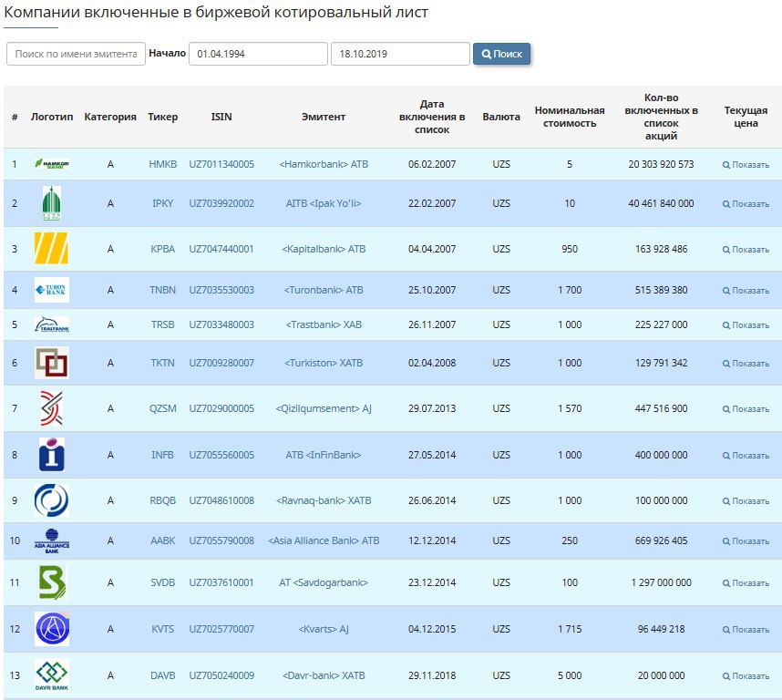Click the start date field 01.04.1994
Screen dimensions: 782x700
click(x=258, y=54)
